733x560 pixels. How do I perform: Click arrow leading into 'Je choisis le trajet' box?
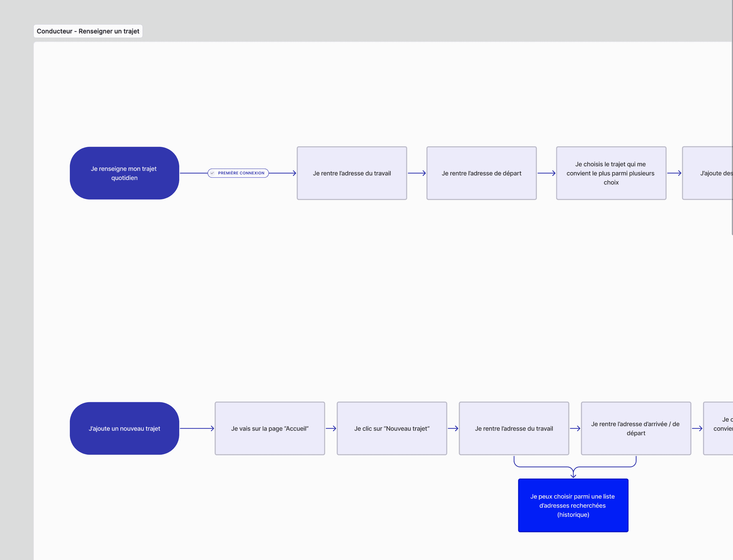pyautogui.click(x=546, y=173)
